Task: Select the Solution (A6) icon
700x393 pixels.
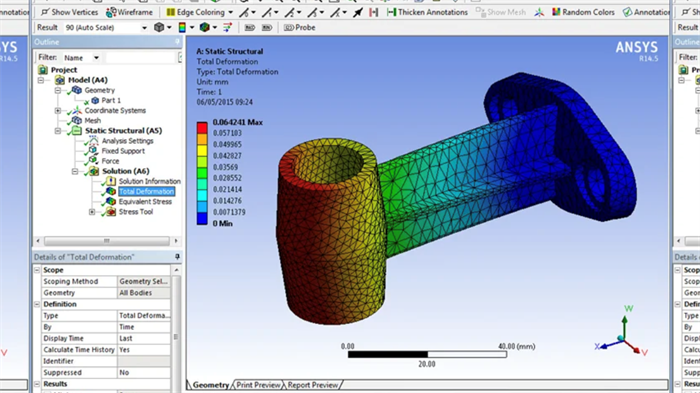Action: point(94,171)
